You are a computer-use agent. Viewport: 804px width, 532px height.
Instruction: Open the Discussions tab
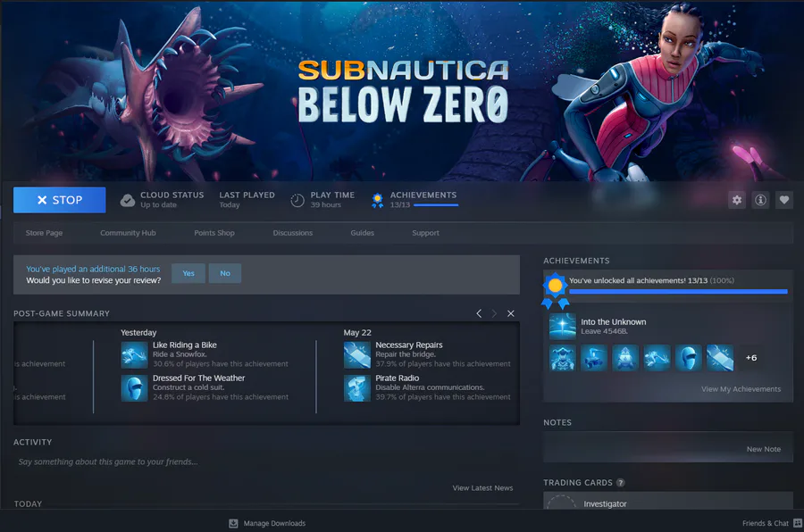pos(293,233)
